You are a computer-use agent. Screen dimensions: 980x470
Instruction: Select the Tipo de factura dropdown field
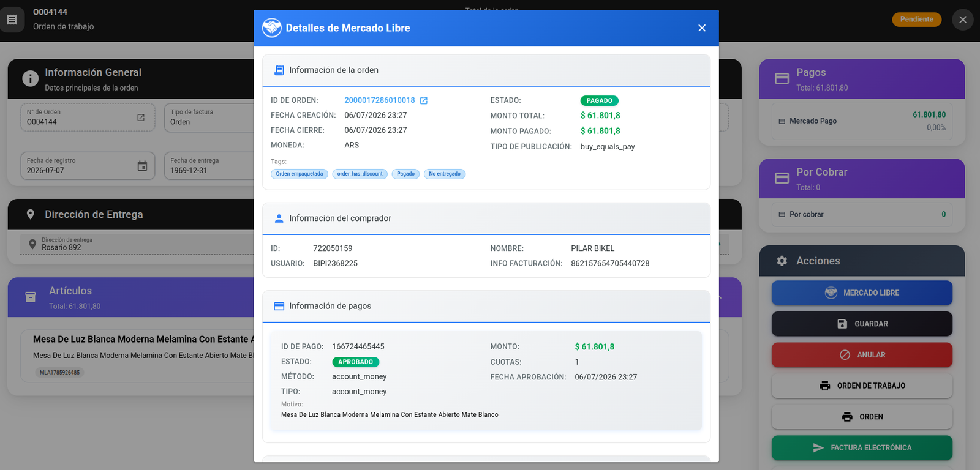[x=209, y=117]
